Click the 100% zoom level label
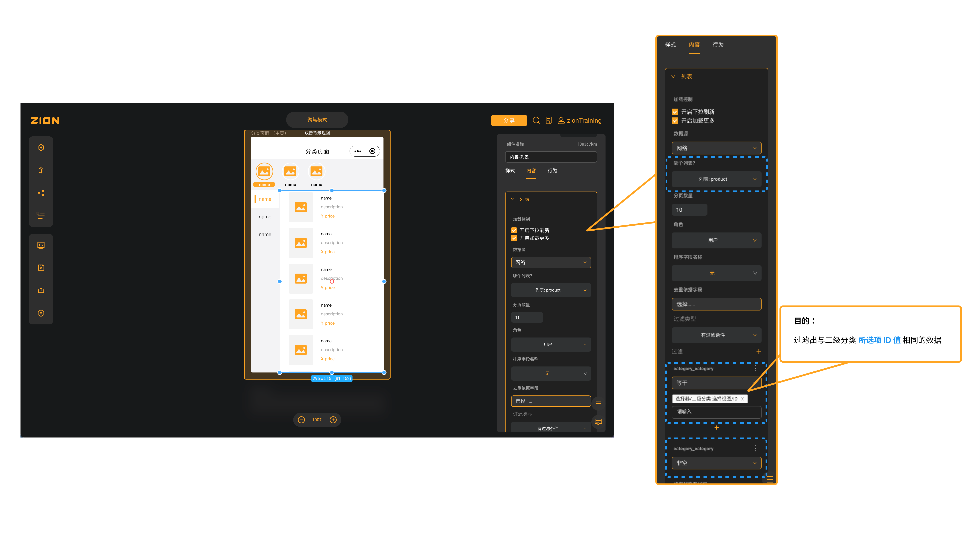The width and height of the screenshot is (980, 546). pos(317,420)
